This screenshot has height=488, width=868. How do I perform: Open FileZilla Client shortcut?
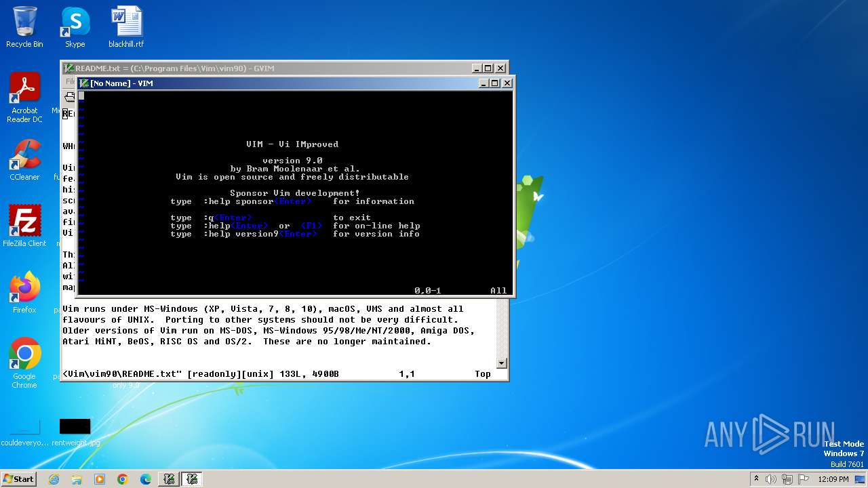pos(24,226)
